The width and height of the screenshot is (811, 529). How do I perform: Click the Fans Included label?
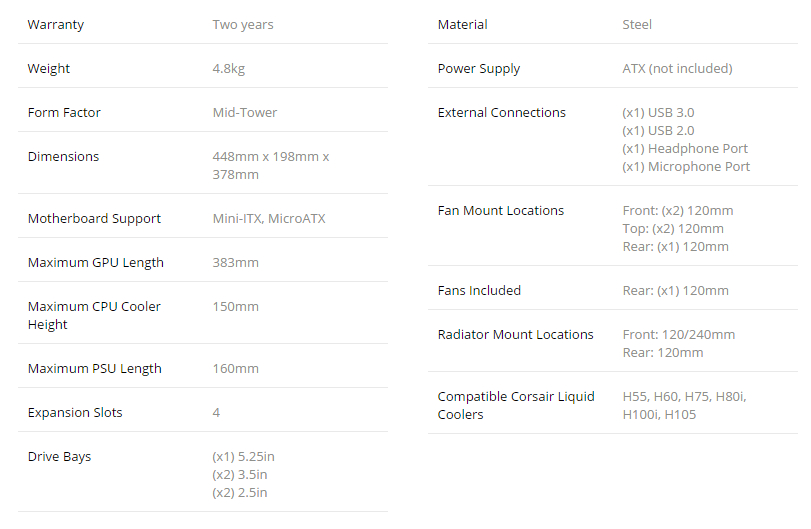coord(479,291)
